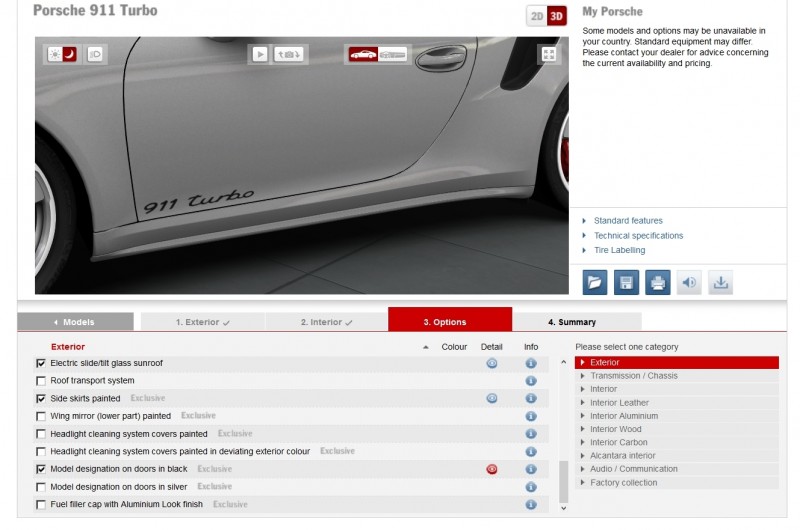Show info for Model designation on doors in silver
Viewport: 800px width, 530px height.
point(531,487)
